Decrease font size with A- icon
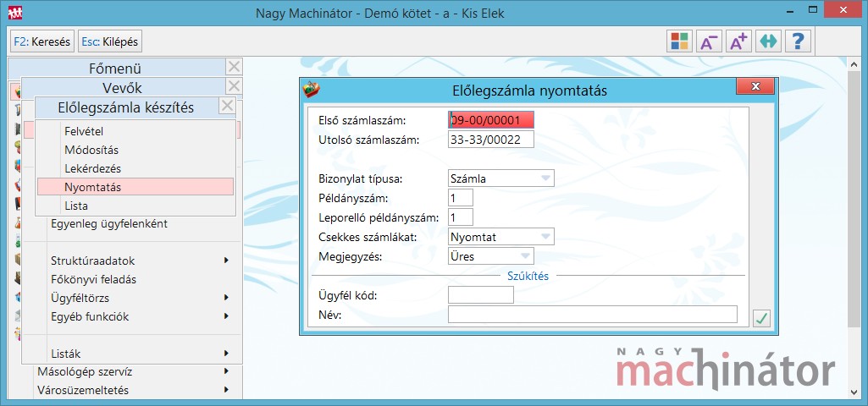The image size is (868, 406). 709,41
